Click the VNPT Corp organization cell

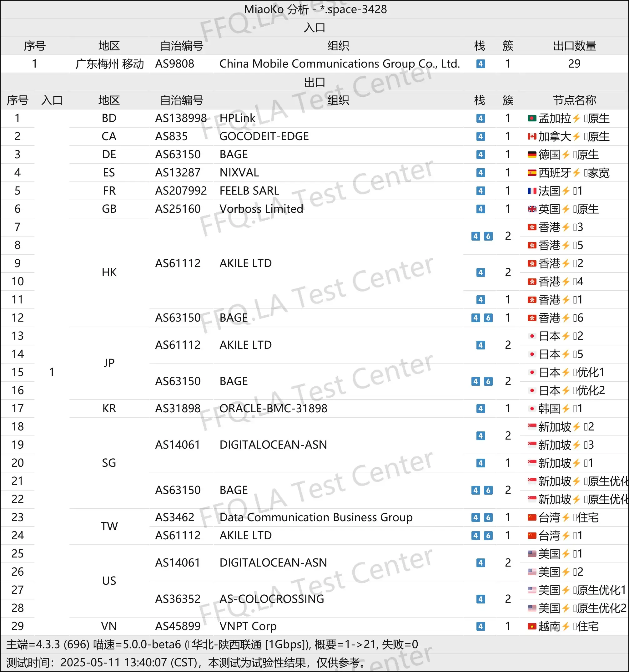pos(248,626)
